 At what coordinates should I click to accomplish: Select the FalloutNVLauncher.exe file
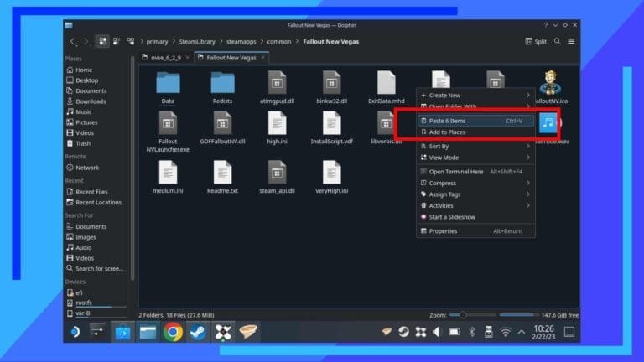pos(168,132)
